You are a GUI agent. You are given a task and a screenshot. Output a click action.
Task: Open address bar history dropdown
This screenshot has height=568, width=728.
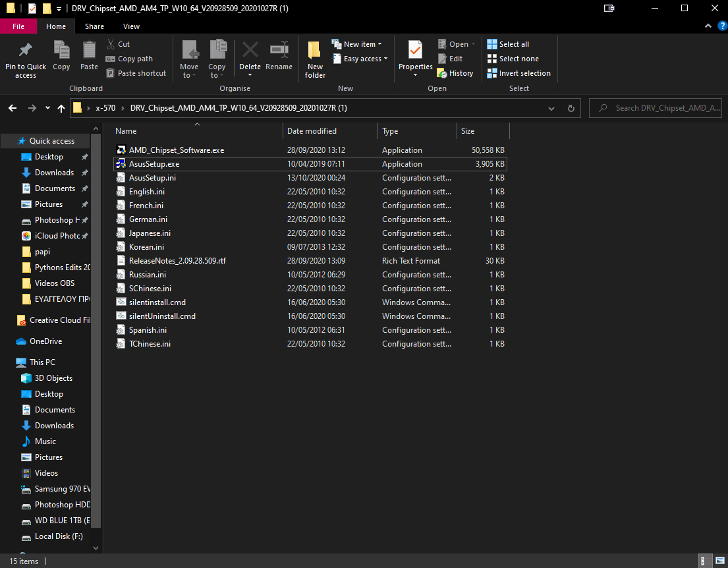click(x=551, y=108)
